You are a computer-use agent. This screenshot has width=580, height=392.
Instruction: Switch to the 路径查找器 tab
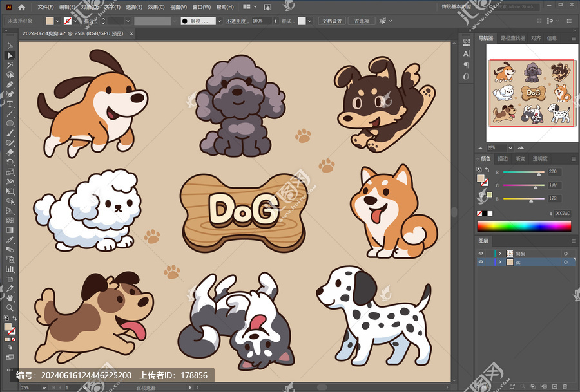(513, 38)
